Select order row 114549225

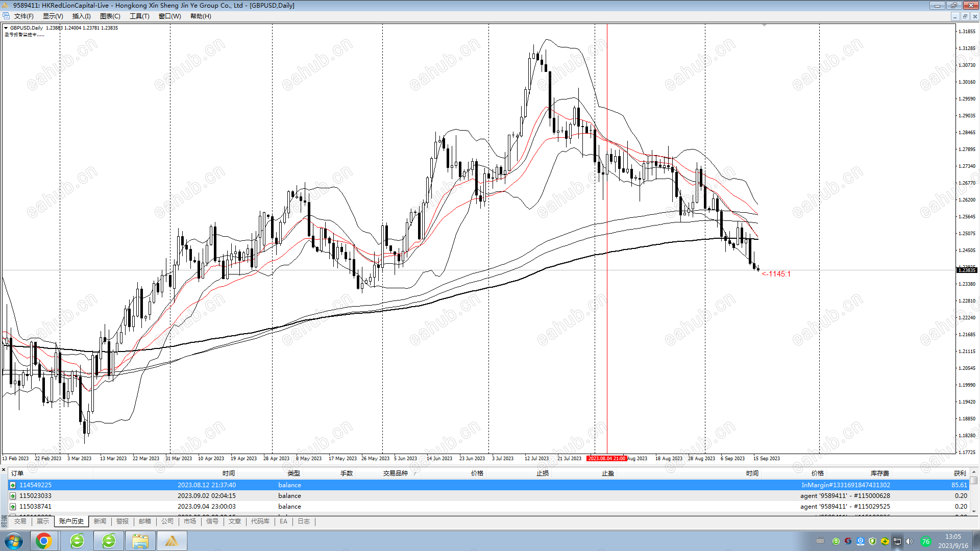tap(488, 485)
